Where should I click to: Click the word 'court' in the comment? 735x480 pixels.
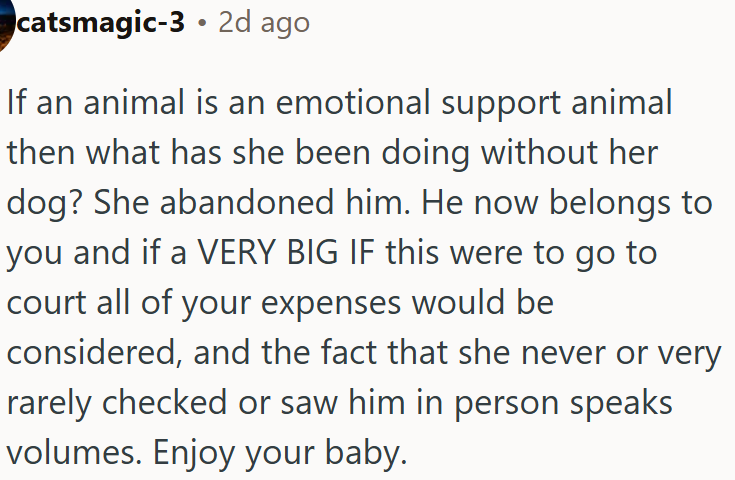point(46,303)
